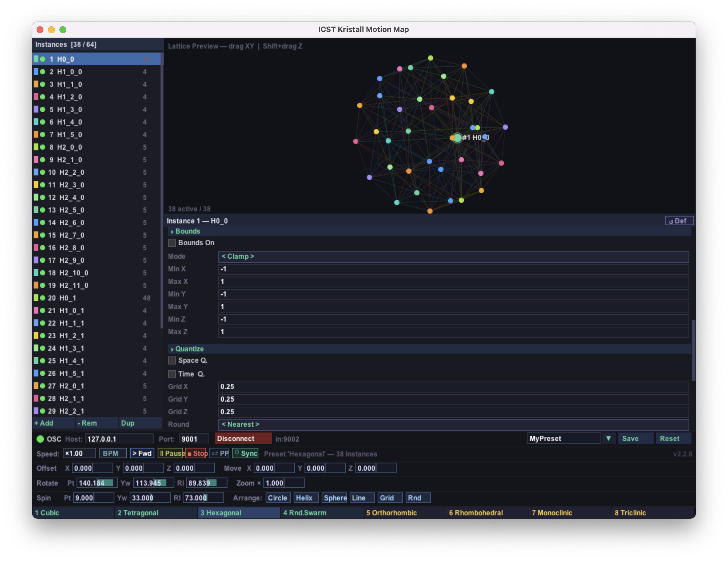
Task: Adjust the Rotate Rl slider value 89.839
Action: coord(207,483)
